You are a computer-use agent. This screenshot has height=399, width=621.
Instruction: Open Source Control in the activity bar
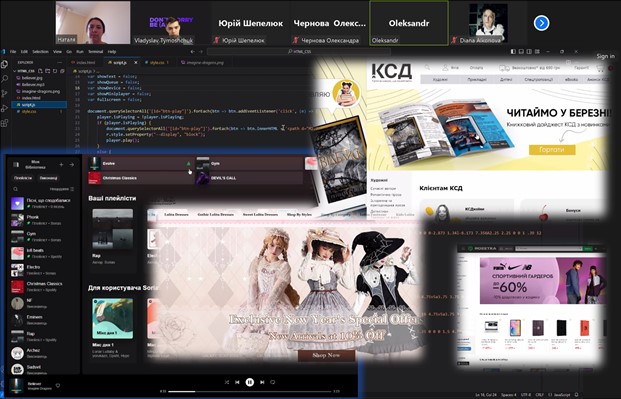[4, 94]
